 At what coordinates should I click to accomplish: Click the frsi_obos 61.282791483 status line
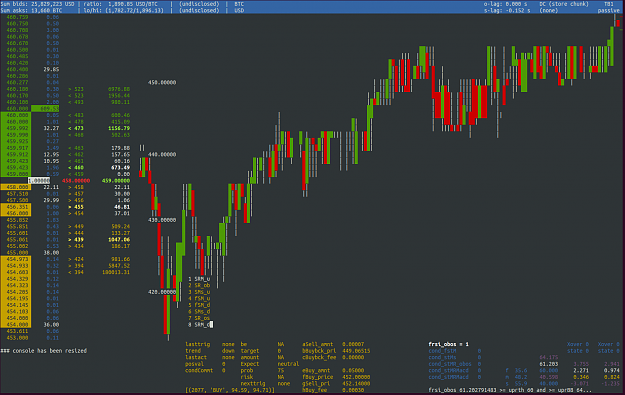click(x=510, y=390)
